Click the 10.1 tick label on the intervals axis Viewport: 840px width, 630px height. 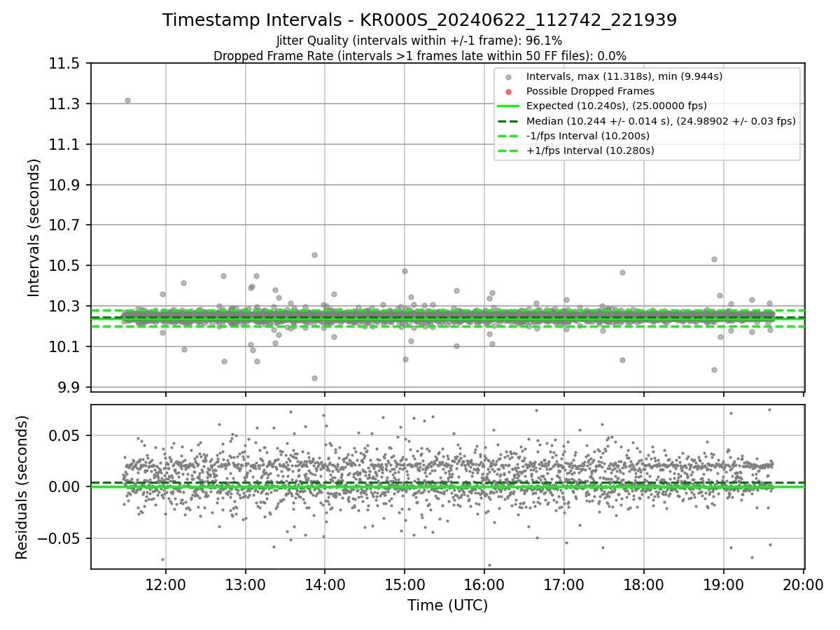click(66, 347)
